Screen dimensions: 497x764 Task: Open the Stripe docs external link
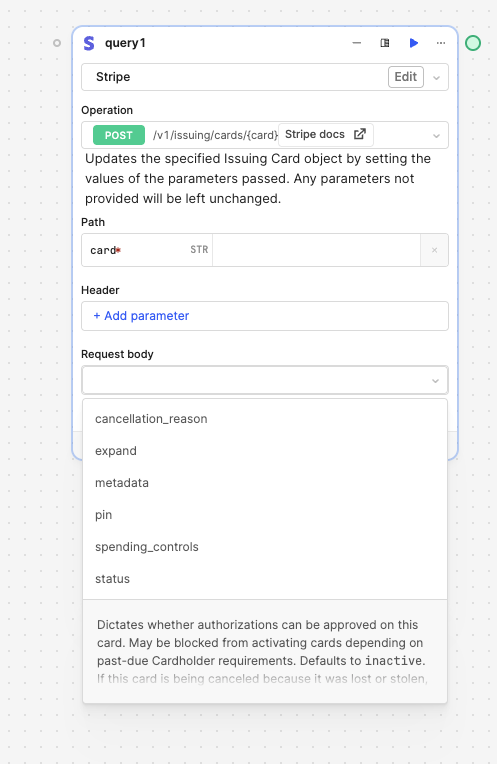click(x=325, y=134)
